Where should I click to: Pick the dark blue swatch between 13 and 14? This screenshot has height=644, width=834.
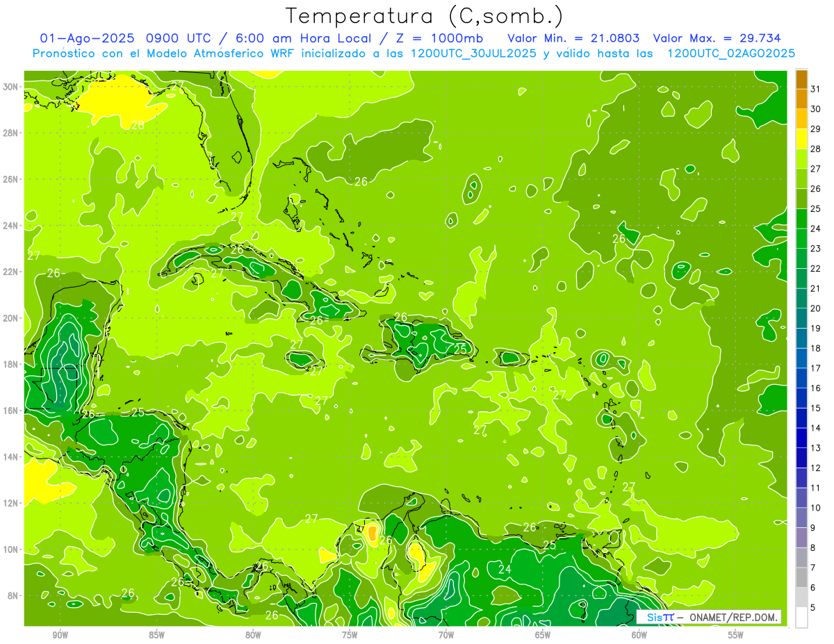click(801, 438)
